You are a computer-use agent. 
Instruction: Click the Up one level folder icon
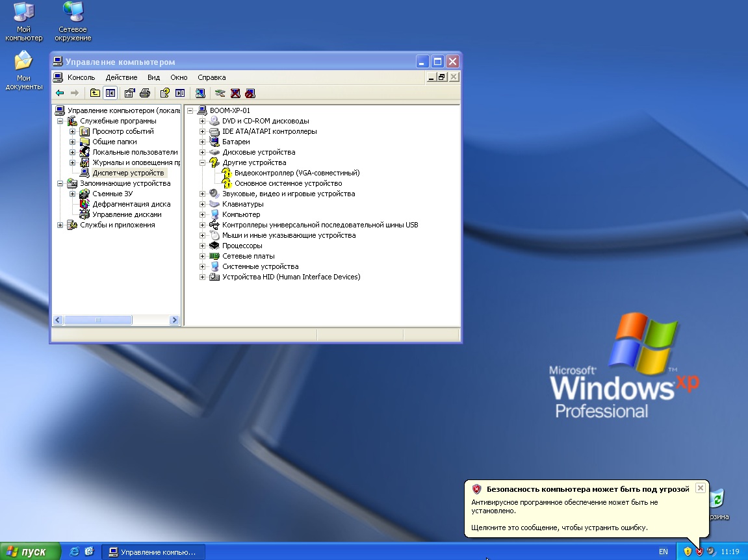click(x=95, y=93)
